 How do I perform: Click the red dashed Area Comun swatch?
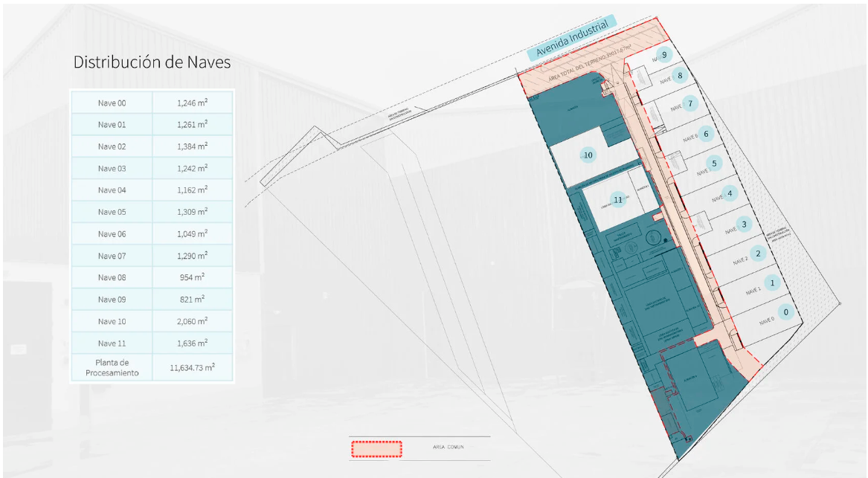pyautogui.click(x=376, y=449)
